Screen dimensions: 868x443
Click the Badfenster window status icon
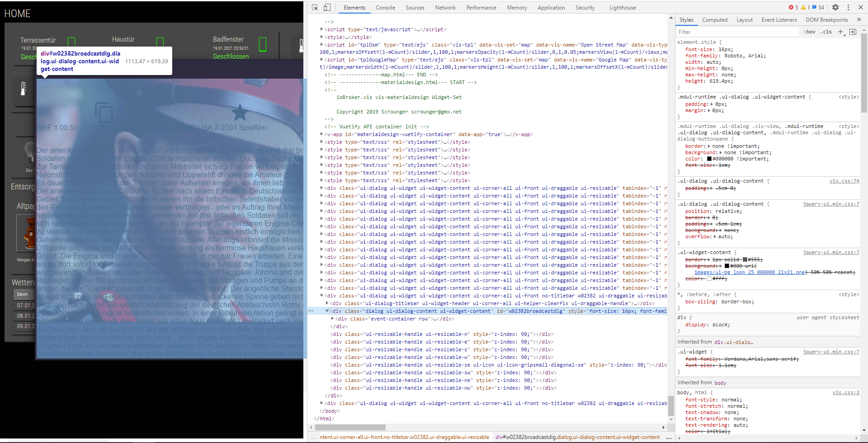point(263,44)
